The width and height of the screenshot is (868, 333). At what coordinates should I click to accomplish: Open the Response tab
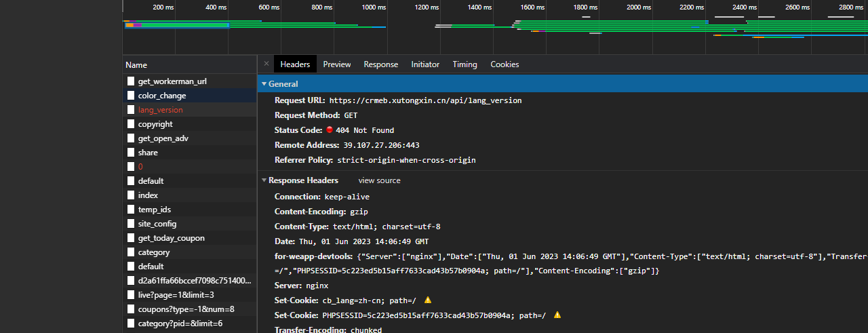(381, 64)
